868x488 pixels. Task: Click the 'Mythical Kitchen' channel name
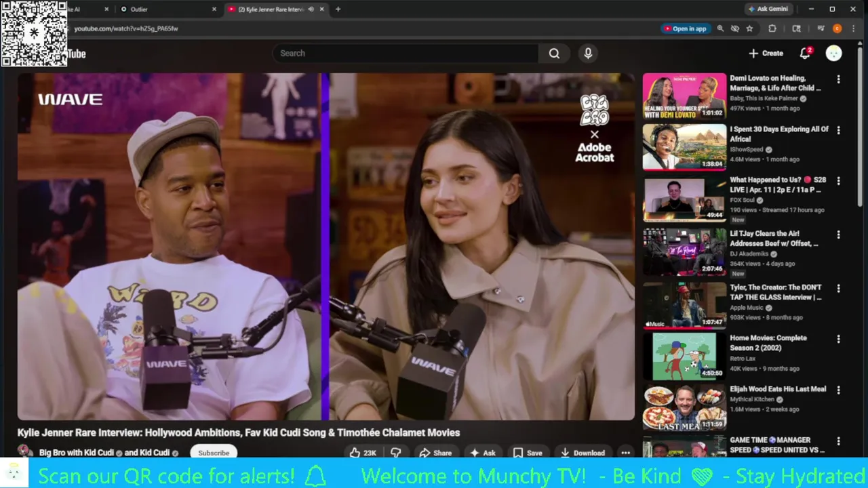click(752, 399)
